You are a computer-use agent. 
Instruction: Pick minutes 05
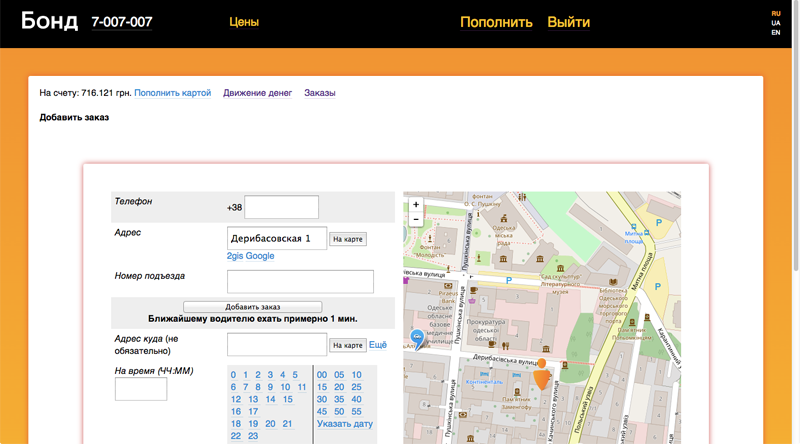coord(339,375)
